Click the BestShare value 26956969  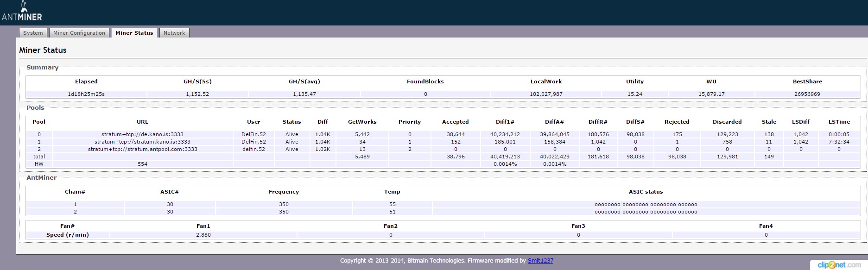807,94
